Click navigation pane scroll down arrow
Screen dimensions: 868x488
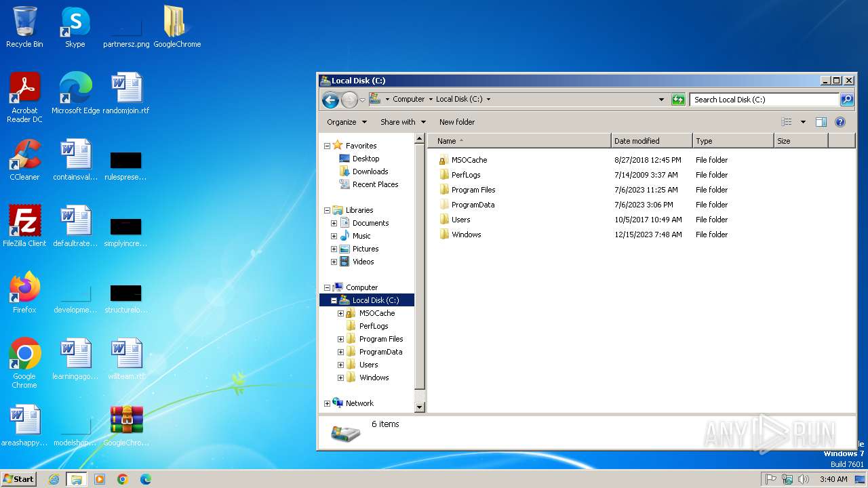420,407
